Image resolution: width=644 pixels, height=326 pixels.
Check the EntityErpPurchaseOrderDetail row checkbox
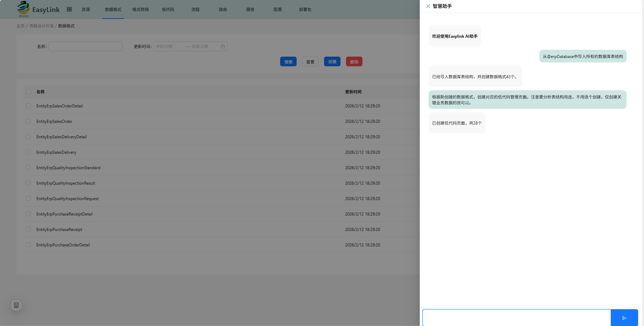28,245
